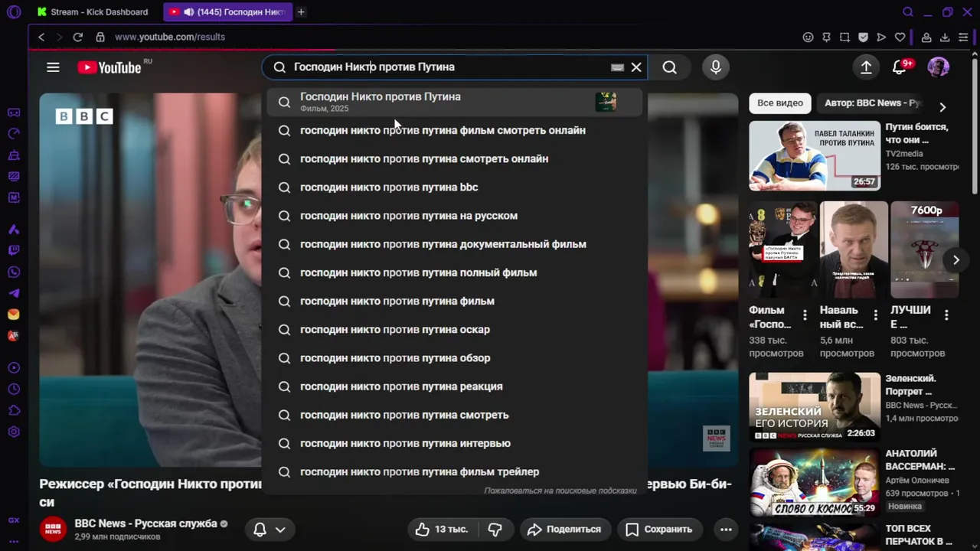The image size is (980, 551).
Task: Open the sidebar three-dots more menu
Action: coord(14,541)
